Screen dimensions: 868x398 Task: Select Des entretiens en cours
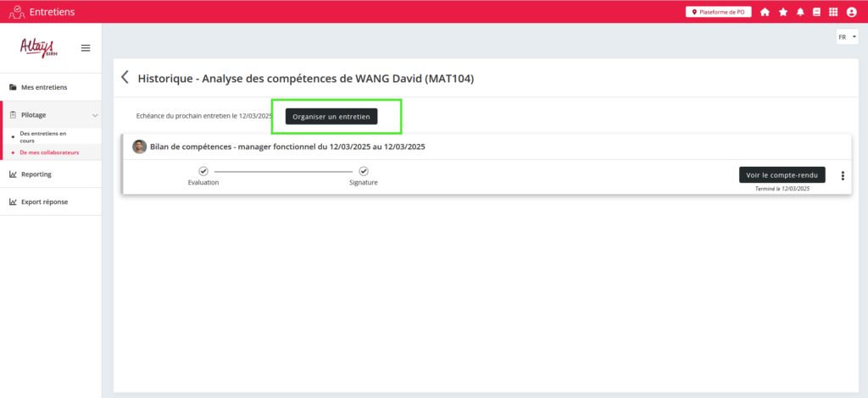pyautogui.click(x=42, y=137)
